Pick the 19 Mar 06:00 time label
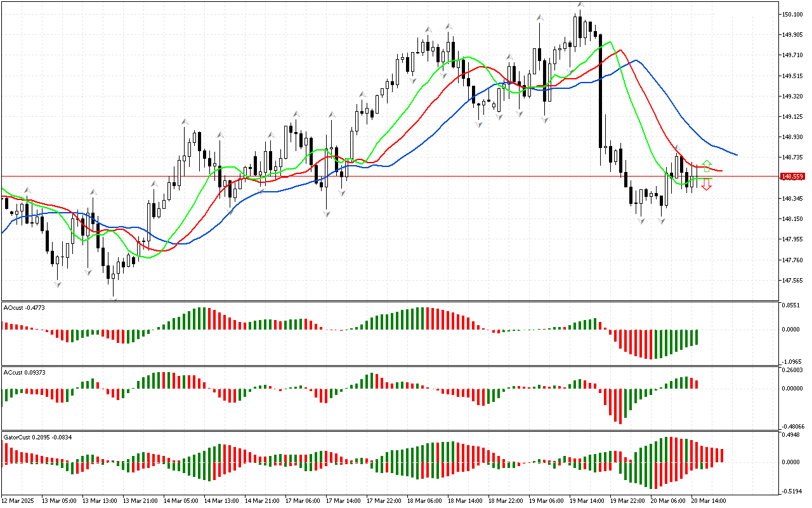Image resolution: width=812 pixels, height=508 pixels. [x=546, y=501]
